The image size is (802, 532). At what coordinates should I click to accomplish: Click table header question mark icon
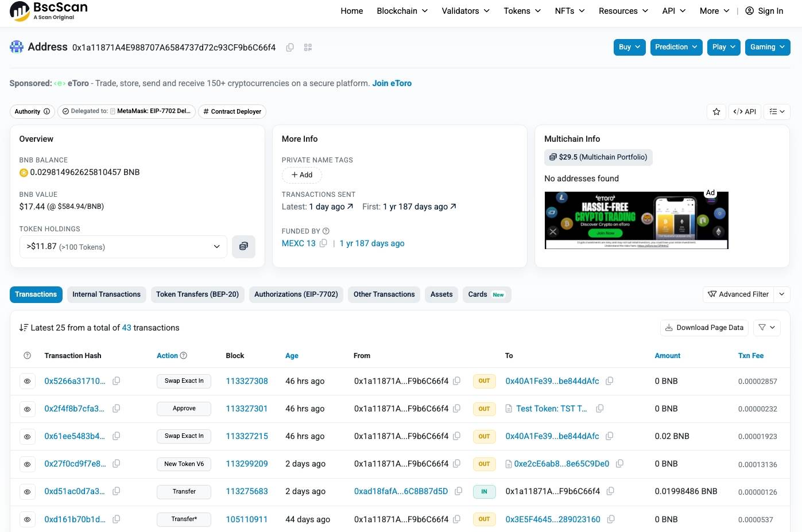[x=27, y=355]
